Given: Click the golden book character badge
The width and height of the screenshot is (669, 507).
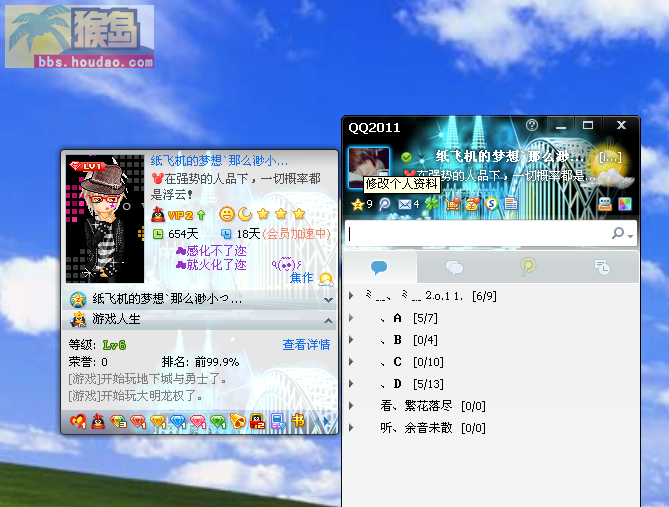Looking at the screenshot, I should [x=298, y=421].
